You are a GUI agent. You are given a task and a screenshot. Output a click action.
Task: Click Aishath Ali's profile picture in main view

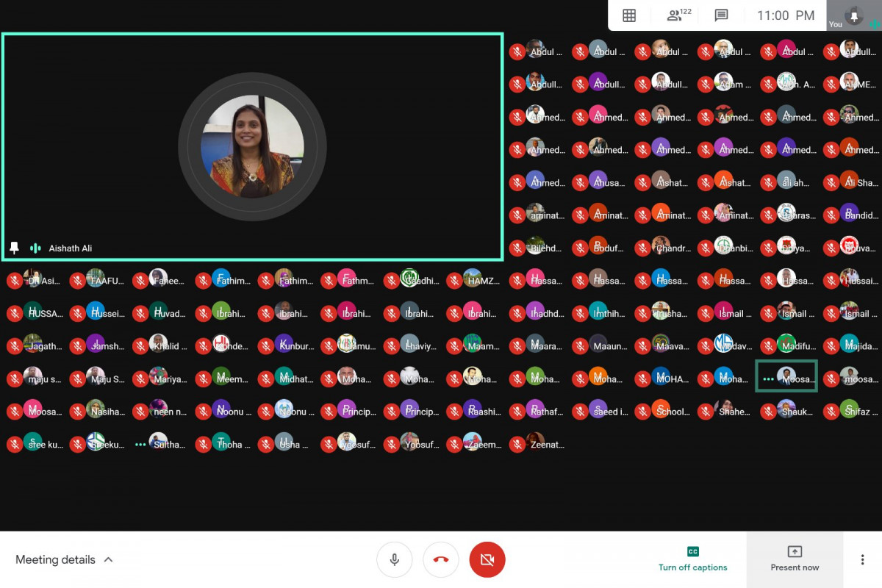[x=252, y=147]
